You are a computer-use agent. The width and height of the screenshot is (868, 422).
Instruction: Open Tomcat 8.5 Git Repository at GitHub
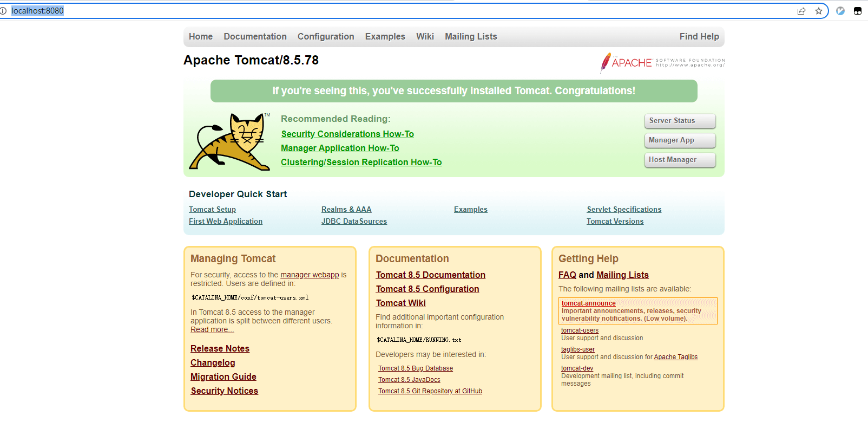[430, 391]
